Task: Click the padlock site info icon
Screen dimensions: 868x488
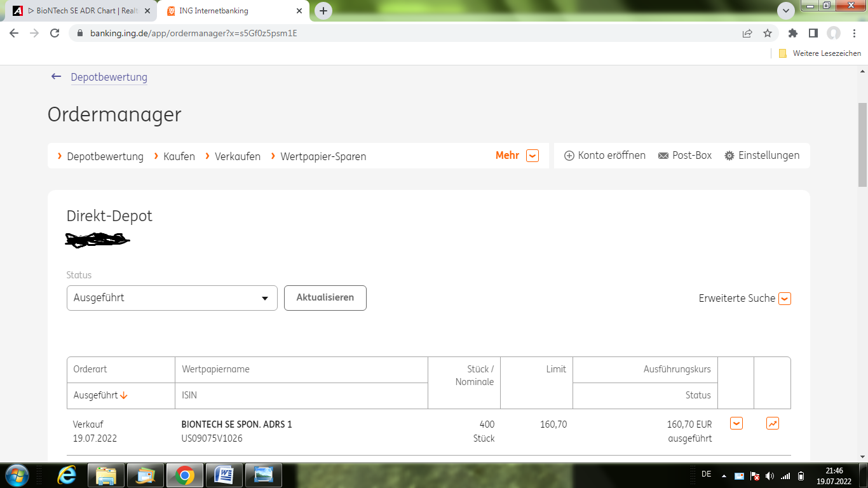Action: 80,33
